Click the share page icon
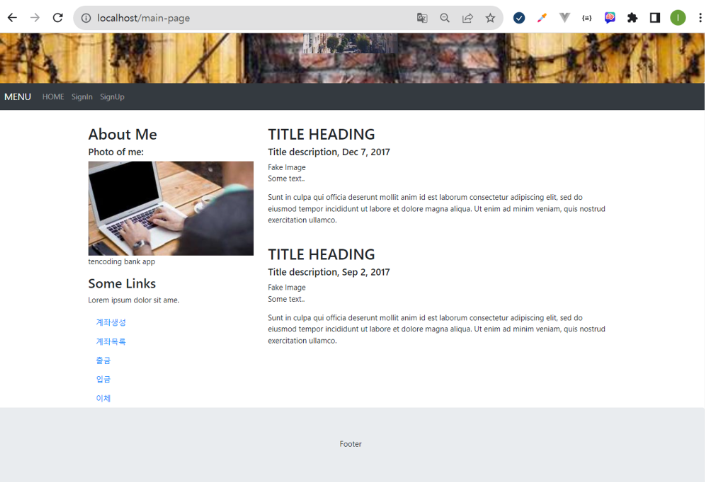The height and width of the screenshot is (482, 705). tap(468, 18)
